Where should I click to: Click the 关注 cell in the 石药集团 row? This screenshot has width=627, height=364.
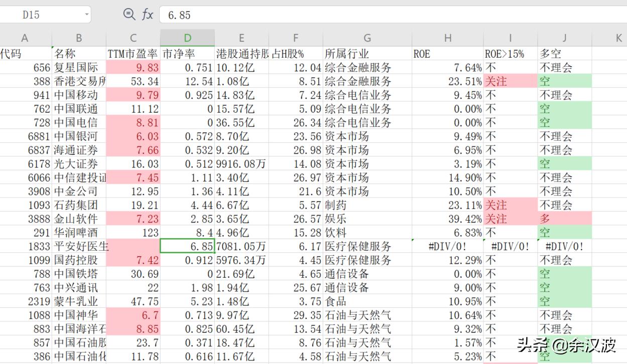[x=510, y=205]
